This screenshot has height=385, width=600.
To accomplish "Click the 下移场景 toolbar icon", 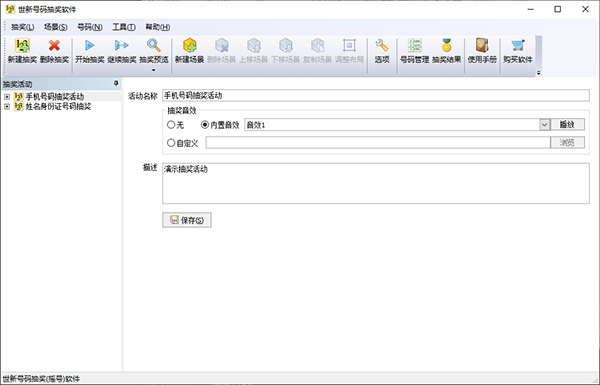I will point(285,46).
